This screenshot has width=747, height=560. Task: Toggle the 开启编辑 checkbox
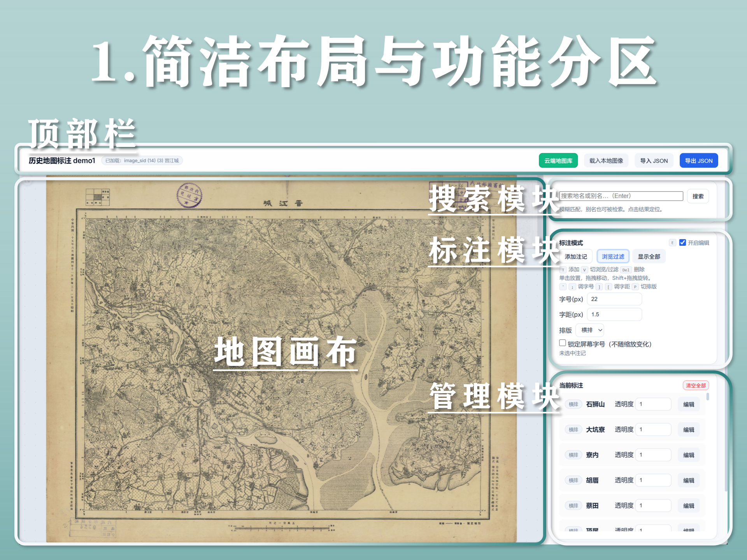(x=682, y=243)
